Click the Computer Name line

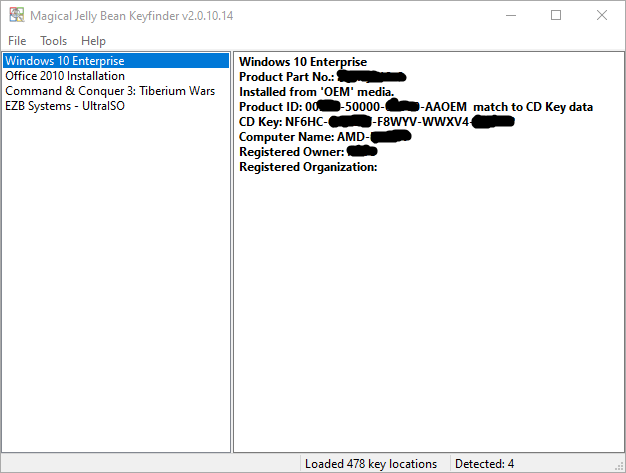click(x=325, y=137)
